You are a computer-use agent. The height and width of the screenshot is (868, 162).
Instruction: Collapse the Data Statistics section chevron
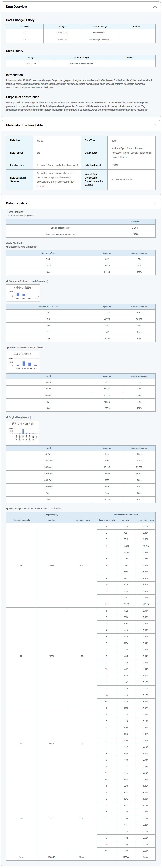[155, 203]
